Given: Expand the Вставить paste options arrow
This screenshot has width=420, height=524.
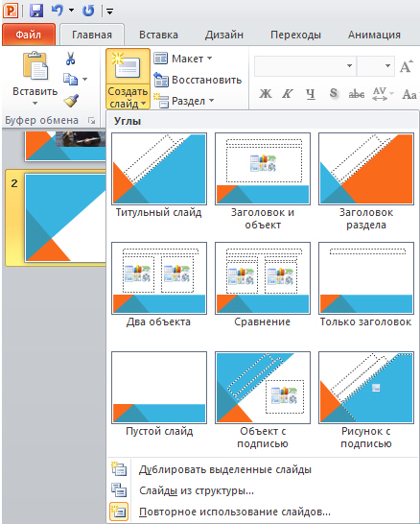Looking at the screenshot, I should click(35, 104).
